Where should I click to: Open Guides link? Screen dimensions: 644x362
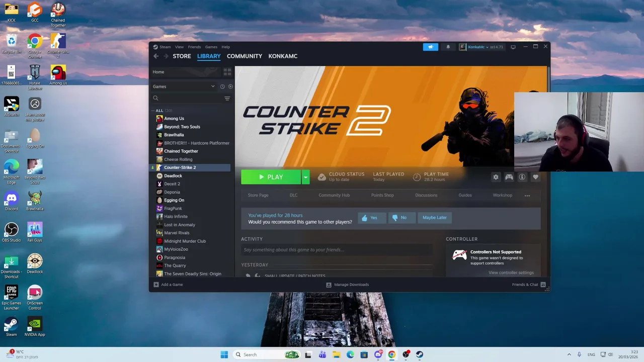pos(465,195)
